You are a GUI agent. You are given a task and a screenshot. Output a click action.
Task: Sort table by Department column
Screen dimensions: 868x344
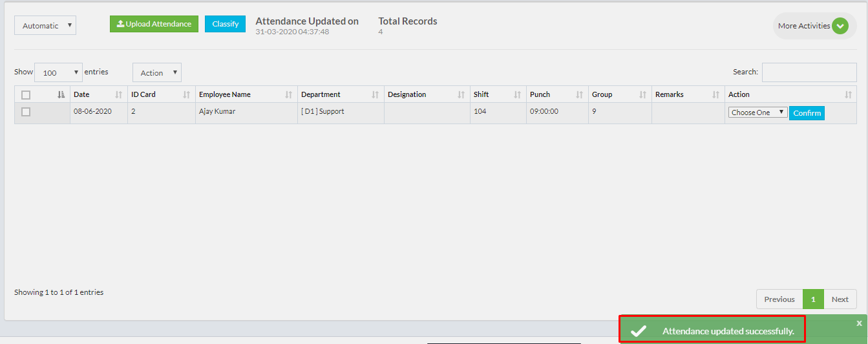(x=340, y=94)
